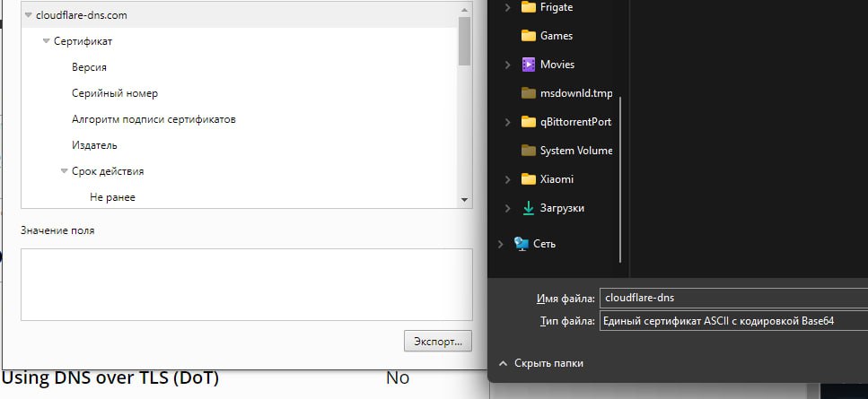Open the msdownld.tmp folder icon
Viewport: 868px width, 399px height.
click(529, 93)
